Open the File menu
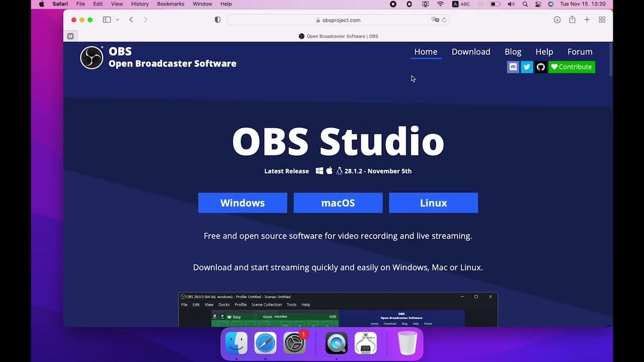This screenshot has height=362, width=644. (80, 4)
